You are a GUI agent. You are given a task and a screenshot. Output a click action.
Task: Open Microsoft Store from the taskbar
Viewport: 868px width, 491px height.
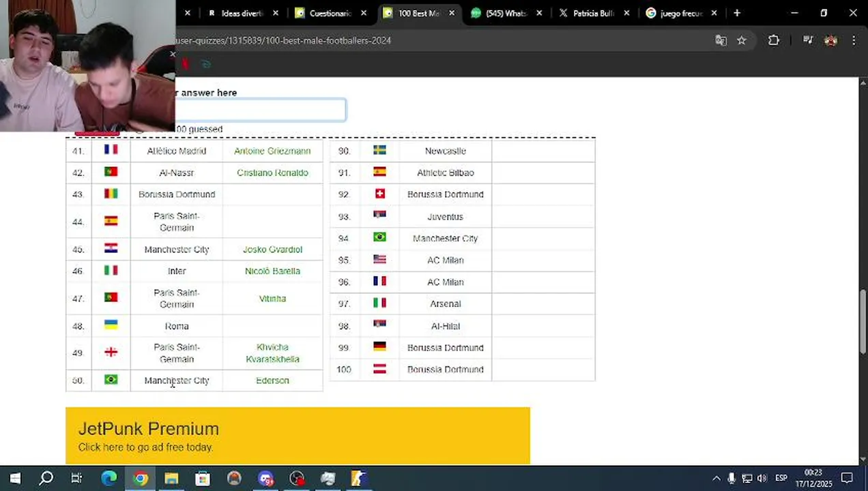coord(203,478)
